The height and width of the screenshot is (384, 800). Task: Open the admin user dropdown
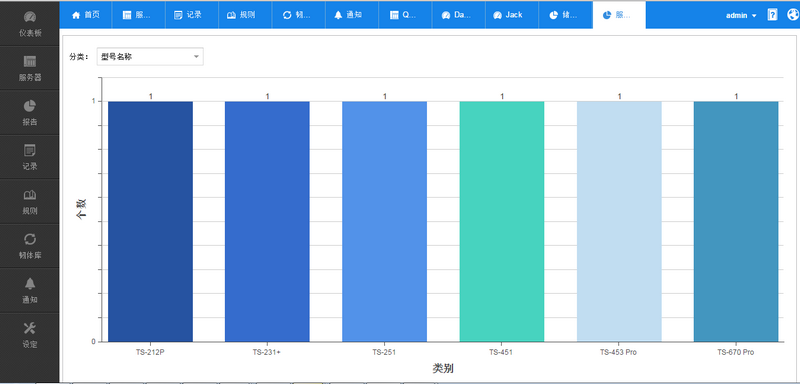coord(741,15)
